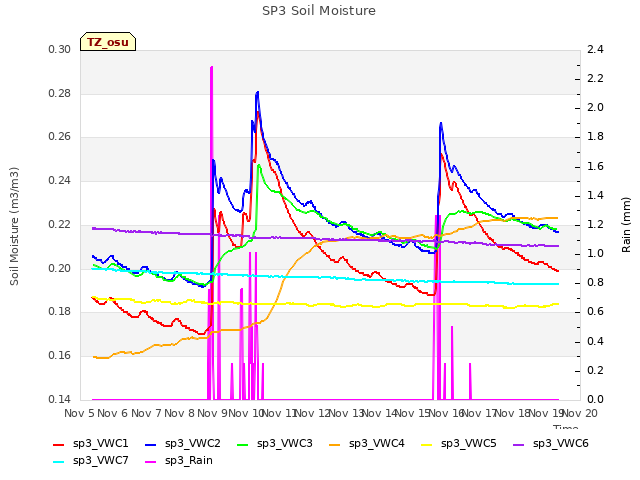The height and width of the screenshot is (480, 640).
Task: Click the 0.30 left axis tick label
Action: coord(60,49)
